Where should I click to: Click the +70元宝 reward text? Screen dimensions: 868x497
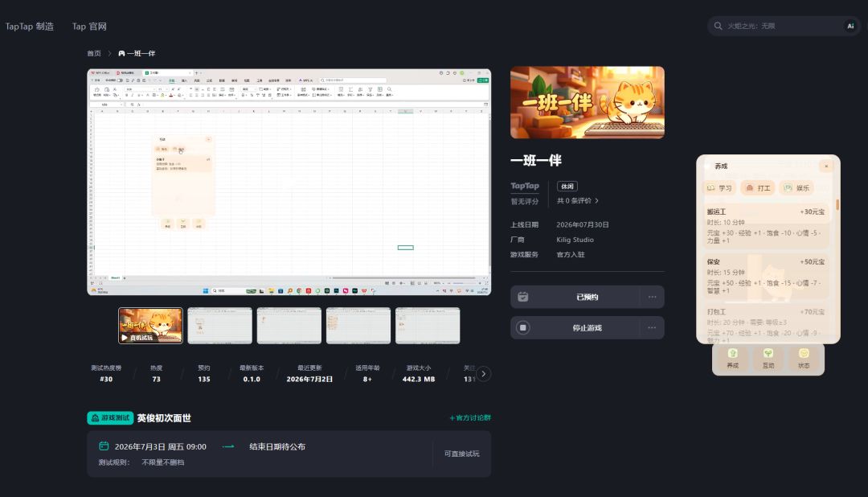tap(812, 312)
